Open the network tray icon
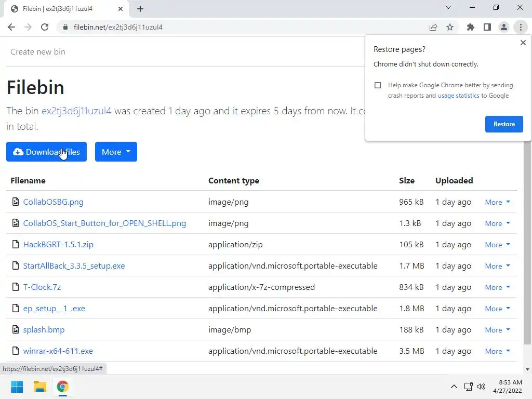532x399 pixels. (x=469, y=387)
